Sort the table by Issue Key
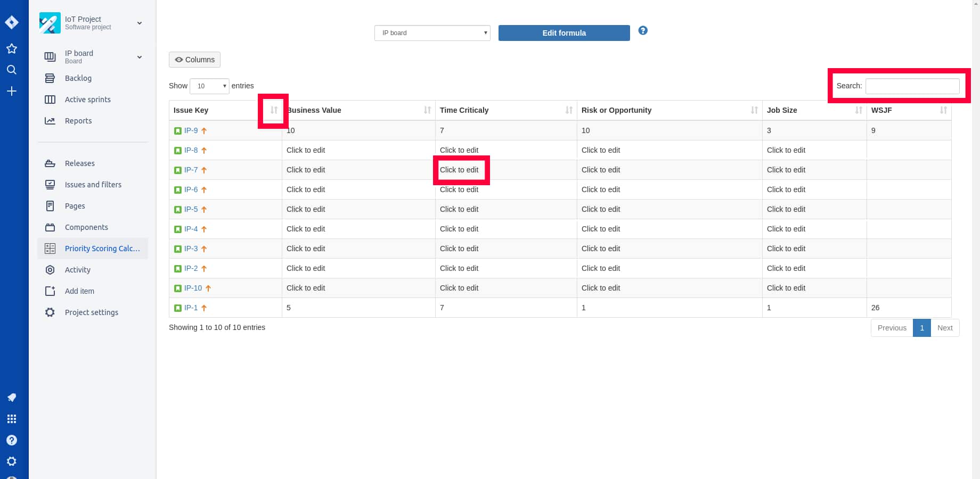This screenshot has width=980, height=479. [x=274, y=110]
